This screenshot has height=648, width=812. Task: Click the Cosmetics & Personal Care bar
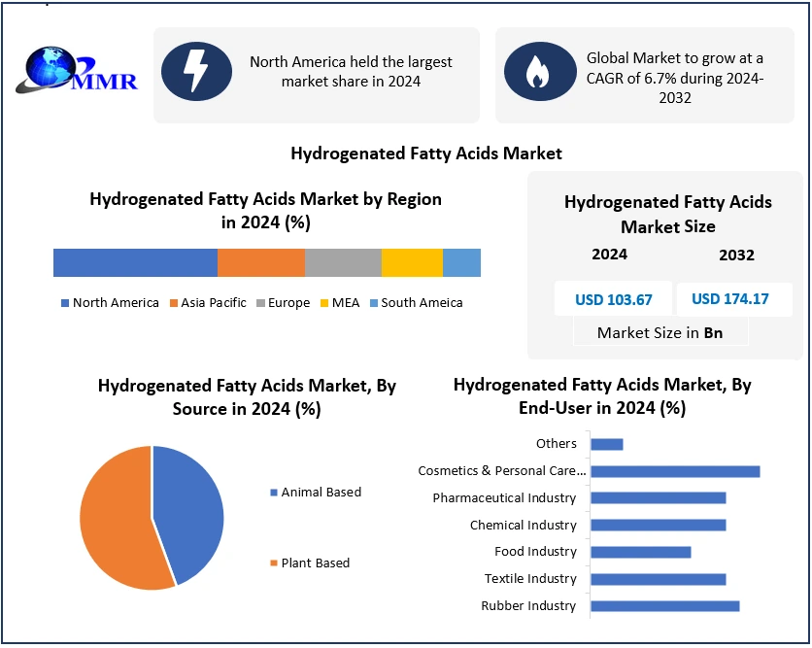click(675, 471)
